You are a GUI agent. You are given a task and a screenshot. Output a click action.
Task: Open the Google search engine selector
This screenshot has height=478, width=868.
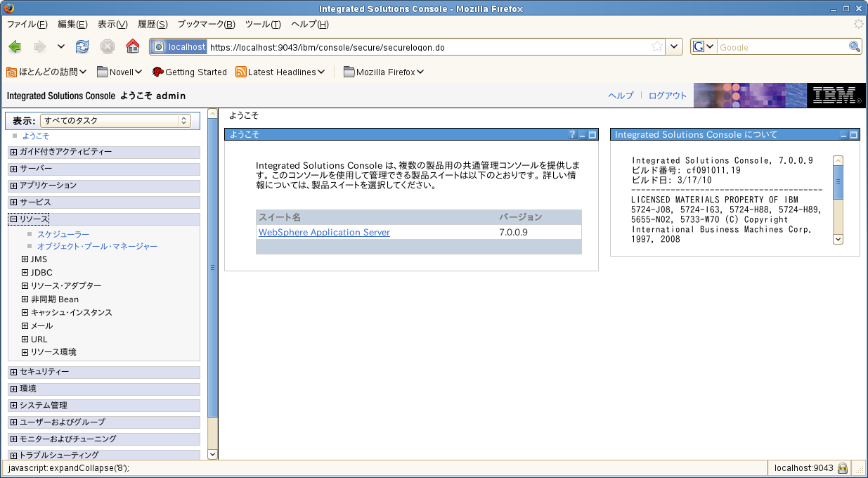click(704, 47)
